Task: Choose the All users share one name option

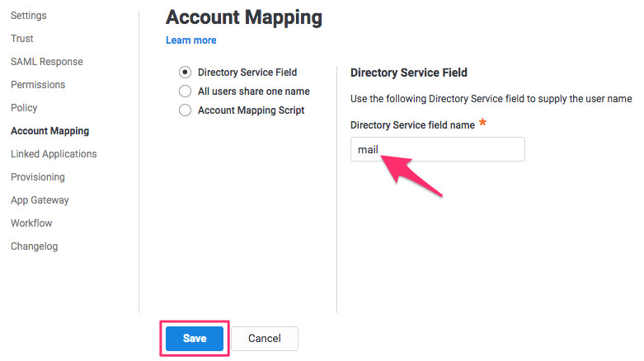Action: click(x=186, y=91)
